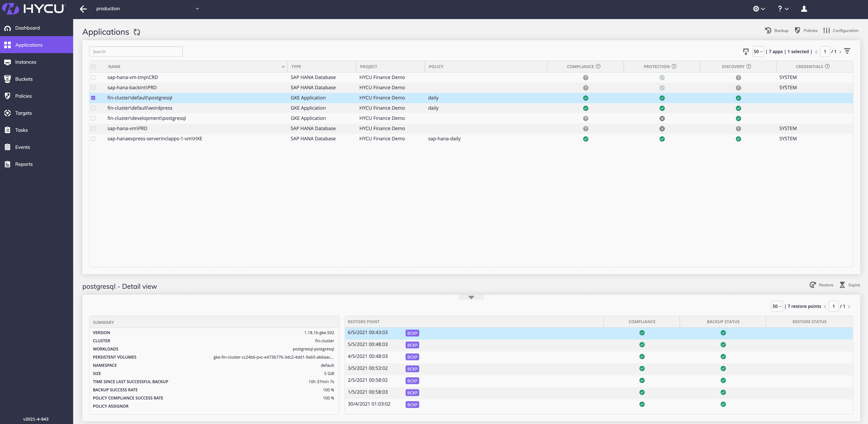Screen dimensions: 868x424
Task: Click previous page arrow for applications
Action: click(816, 52)
